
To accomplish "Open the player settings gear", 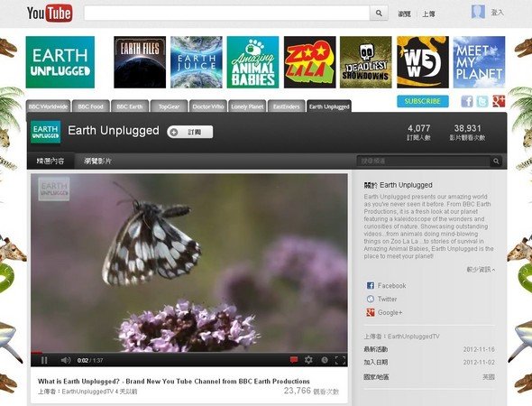I will click(x=308, y=359).
